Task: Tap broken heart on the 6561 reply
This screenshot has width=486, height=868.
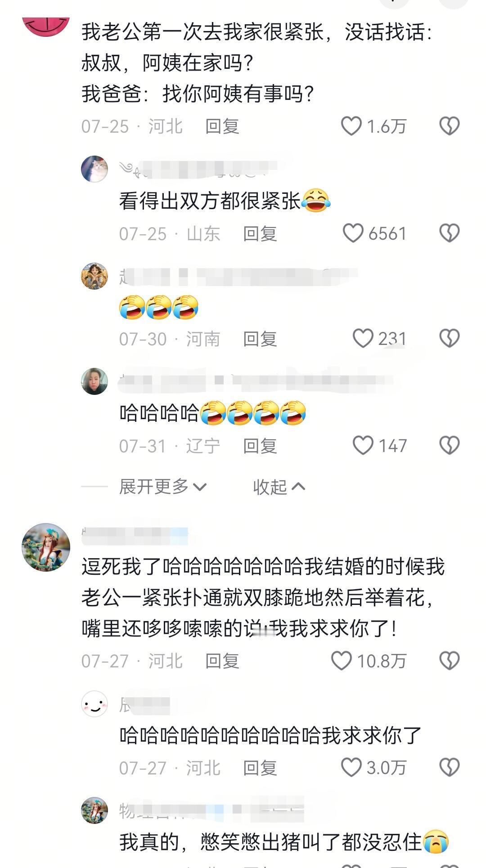Action: 449,233
